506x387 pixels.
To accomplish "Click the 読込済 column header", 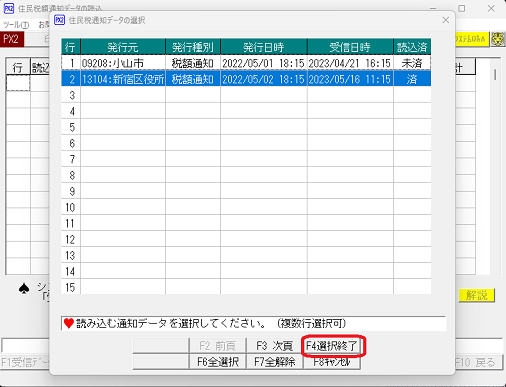I will coord(412,47).
